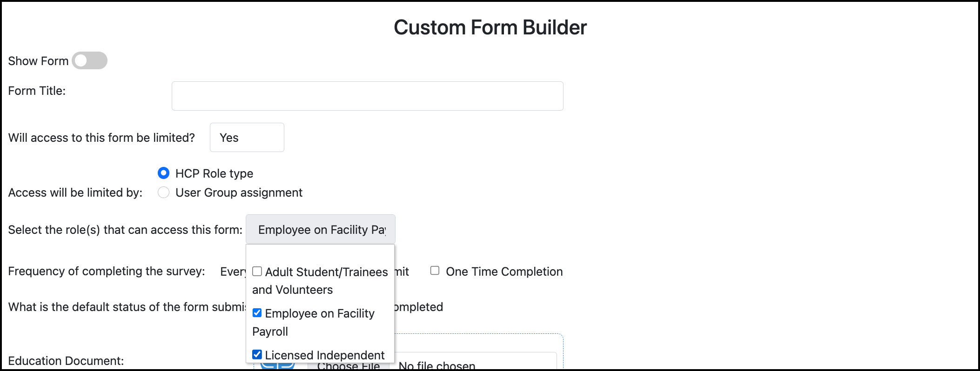
Task: Click the No file chosen label
Action: coord(435,366)
